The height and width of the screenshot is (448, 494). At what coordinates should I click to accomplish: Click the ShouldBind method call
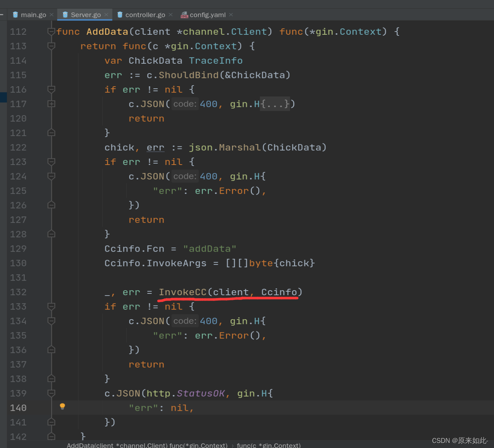tap(189, 75)
